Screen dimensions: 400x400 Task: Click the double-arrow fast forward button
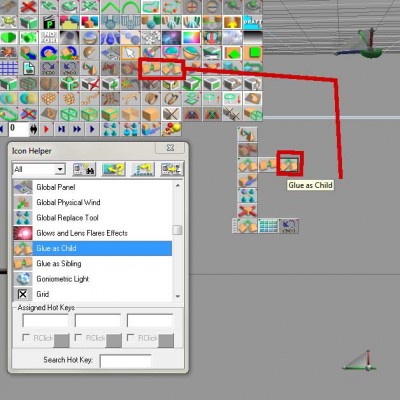pyautogui.click(x=77, y=129)
